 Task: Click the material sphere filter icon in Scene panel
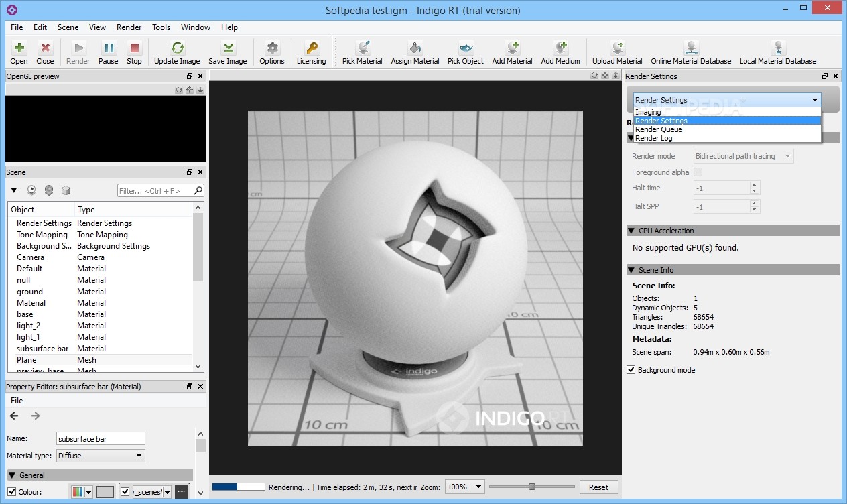[49, 190]
